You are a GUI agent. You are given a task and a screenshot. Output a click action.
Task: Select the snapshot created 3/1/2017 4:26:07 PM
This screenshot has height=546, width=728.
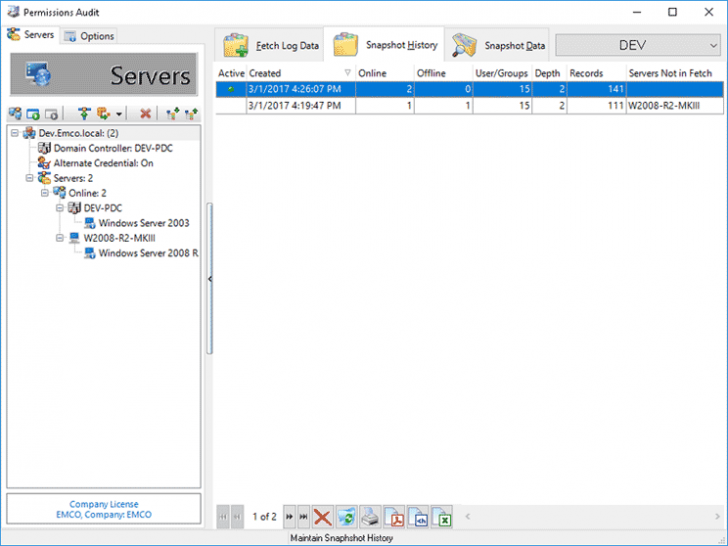tap(469, 89)
